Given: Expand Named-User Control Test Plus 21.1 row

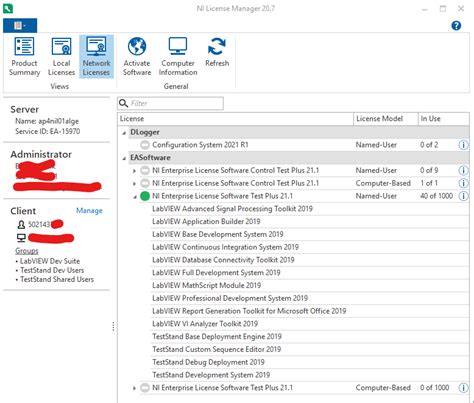Looking at the screenshot, I should coord(134,171).
